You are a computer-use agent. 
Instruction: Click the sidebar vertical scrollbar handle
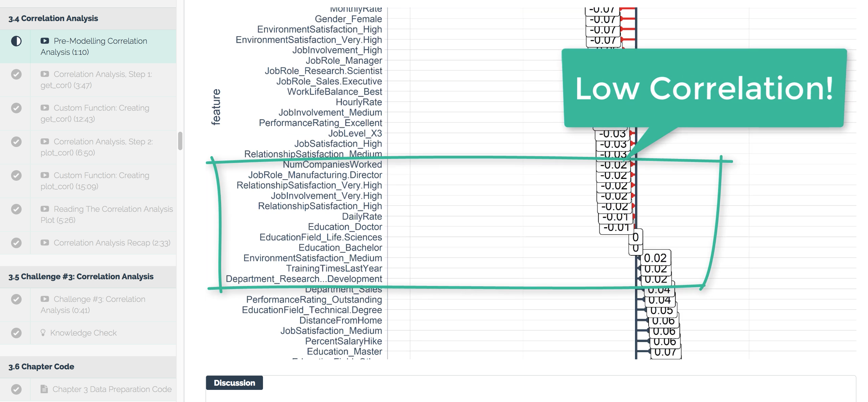pos(180,141)
